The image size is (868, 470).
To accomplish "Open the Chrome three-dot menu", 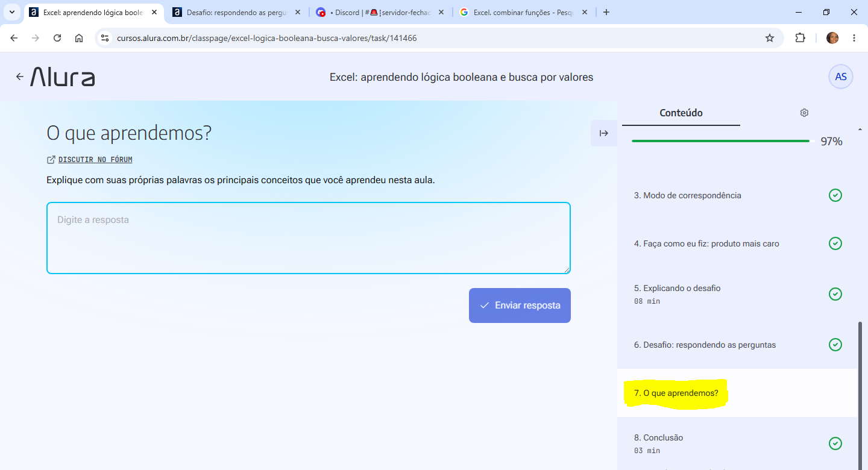I will tap(854, 38).
